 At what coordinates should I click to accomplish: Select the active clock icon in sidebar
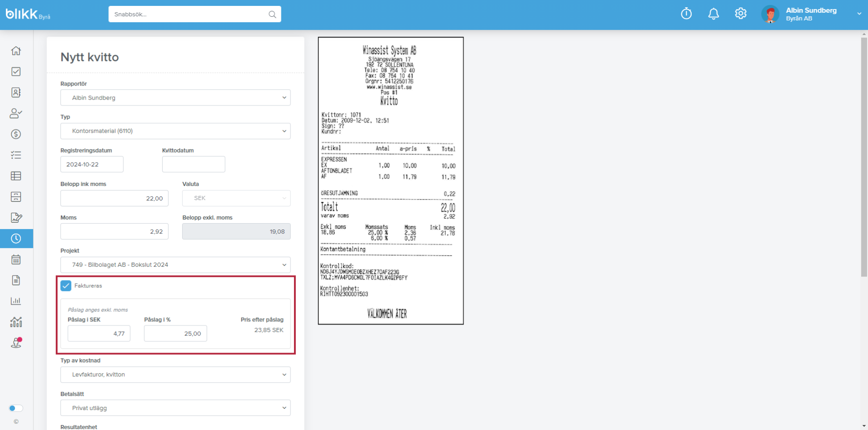[x=16, y=239]
